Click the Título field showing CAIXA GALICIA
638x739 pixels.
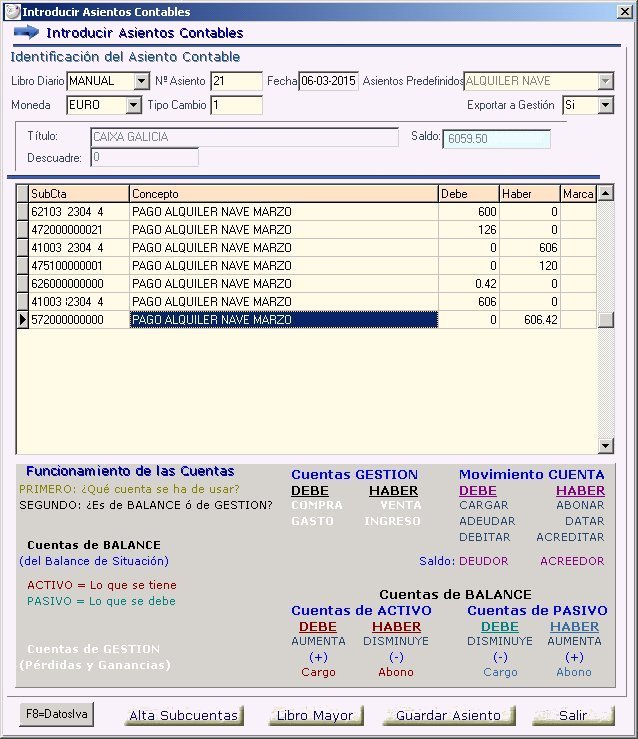(x=244, y=137)
